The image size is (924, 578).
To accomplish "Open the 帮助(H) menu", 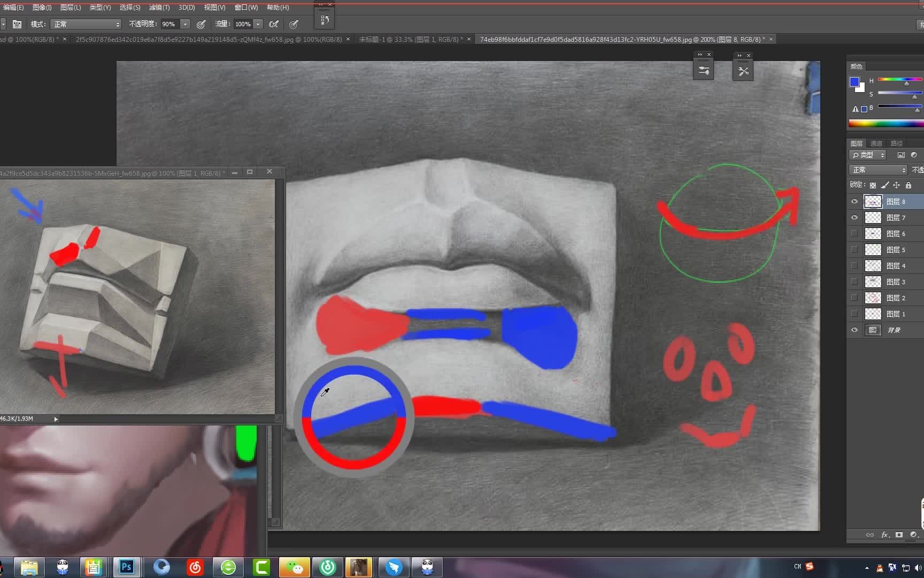I will (x=278, y=7).
